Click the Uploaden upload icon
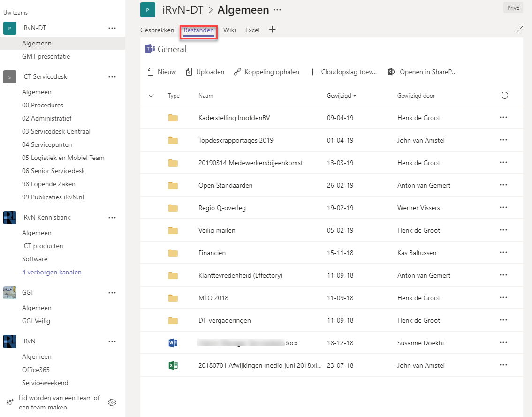Image resolution: width=532 pixels, height=417 pixels. pyautogui.click(x=189, y=72)
